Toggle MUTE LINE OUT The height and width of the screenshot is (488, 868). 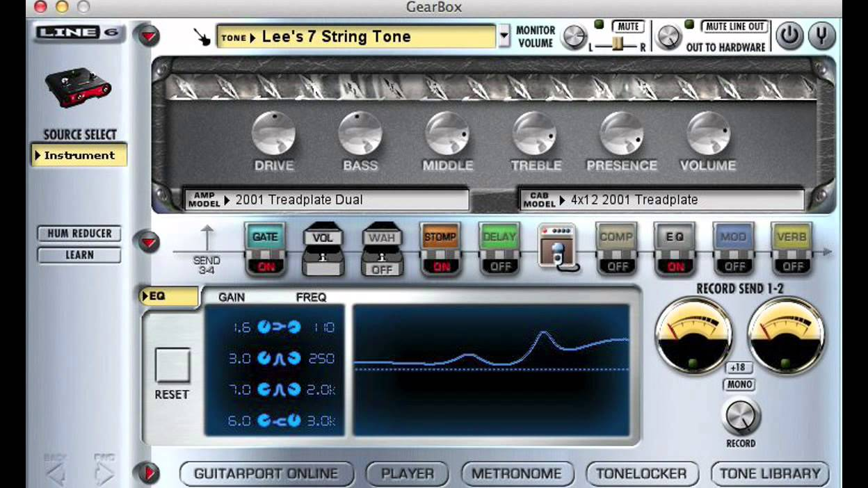tap(734, 26)
